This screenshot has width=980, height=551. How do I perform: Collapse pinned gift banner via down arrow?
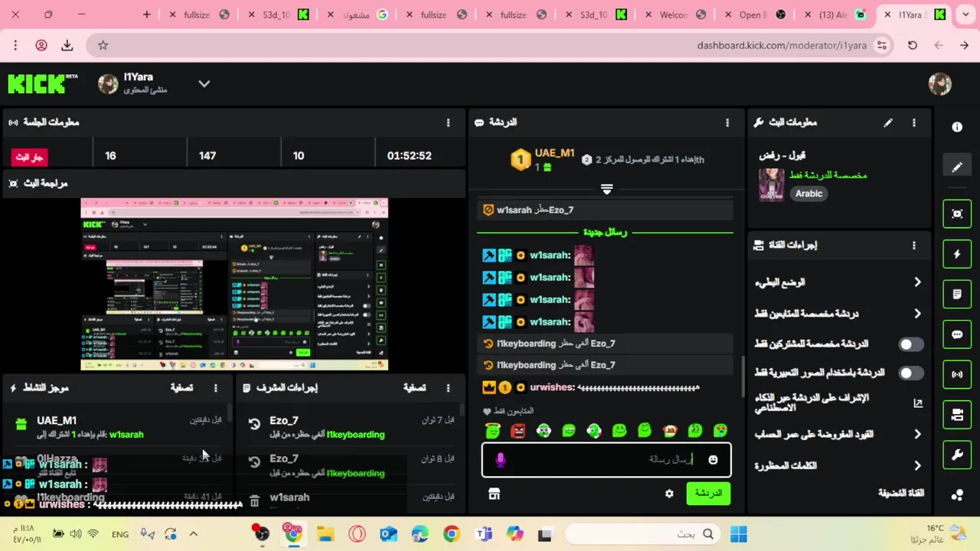pyautogui.click(x=606, y=188)
